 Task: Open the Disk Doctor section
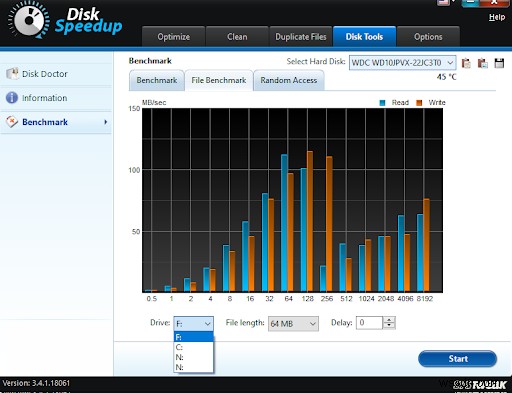pos(56,74)
